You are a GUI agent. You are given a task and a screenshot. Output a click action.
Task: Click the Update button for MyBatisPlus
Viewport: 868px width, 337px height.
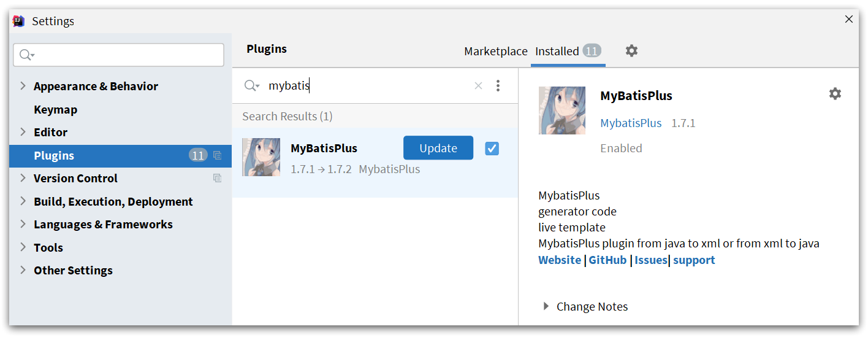pyautogui.click(x=438, y=148)
